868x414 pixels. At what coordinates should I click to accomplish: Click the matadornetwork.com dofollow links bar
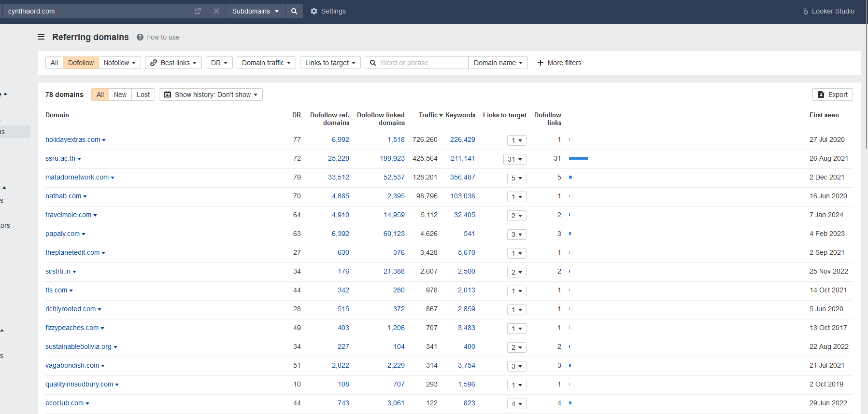pos(570,177)
